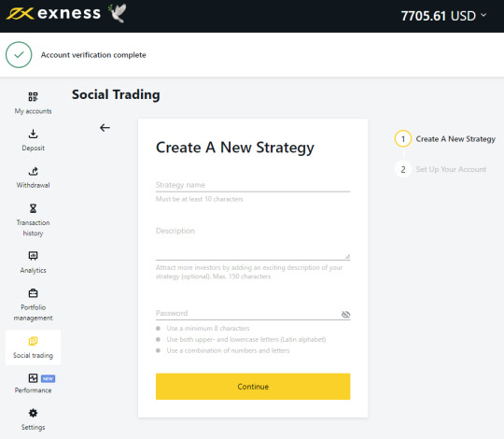The width and height of the screenshot is (504, 439).
Task: Open the Withdrawal section icon
Action: coord(33,171)
